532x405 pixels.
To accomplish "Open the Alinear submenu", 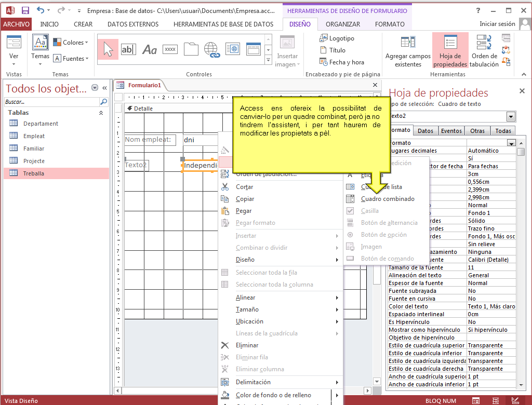I will coord(280,298).
